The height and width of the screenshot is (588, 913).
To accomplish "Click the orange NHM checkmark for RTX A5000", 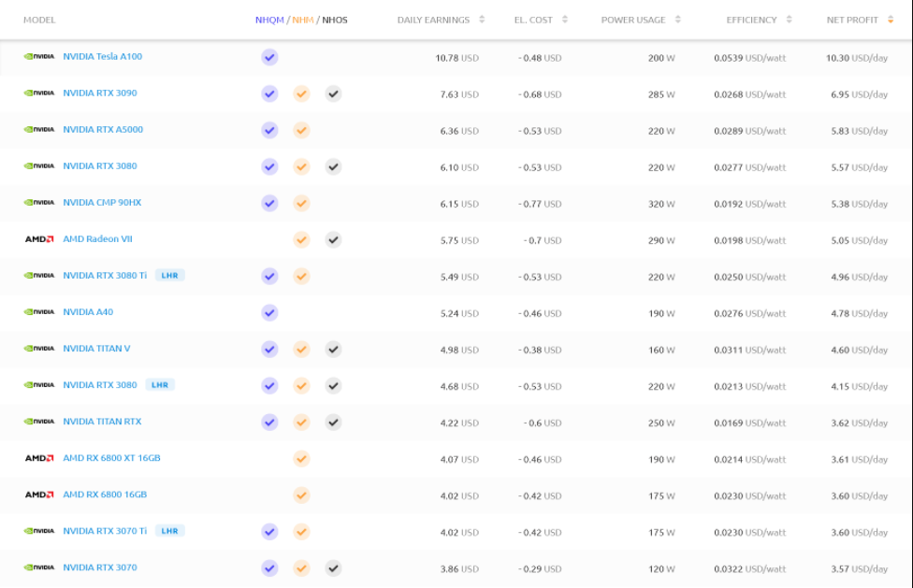I will (301, 130).
